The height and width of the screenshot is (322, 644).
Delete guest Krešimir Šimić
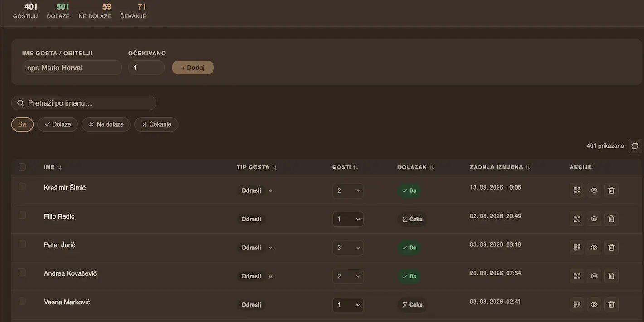611,190
